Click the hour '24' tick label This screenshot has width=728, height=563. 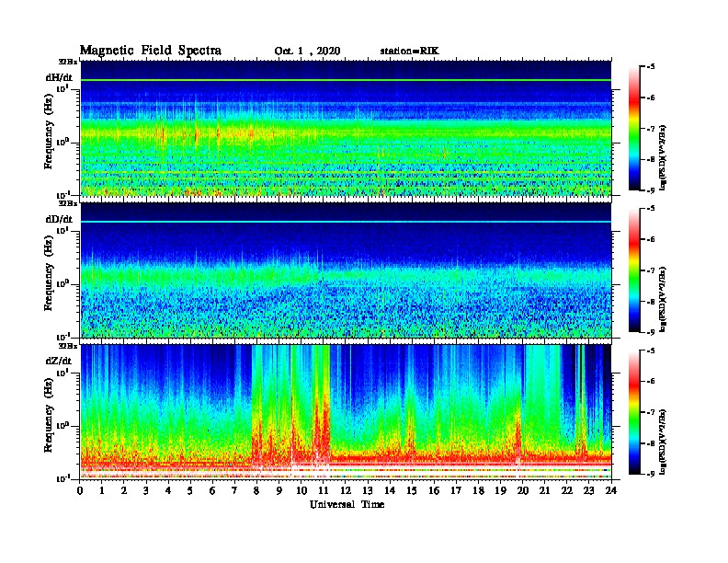click(x=611, y=491)
